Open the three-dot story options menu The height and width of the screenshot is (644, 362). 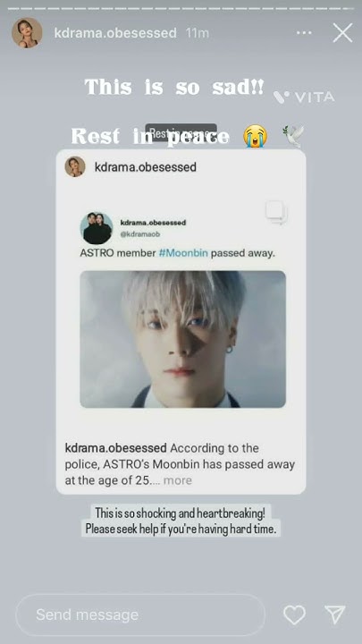pos(304,33)
